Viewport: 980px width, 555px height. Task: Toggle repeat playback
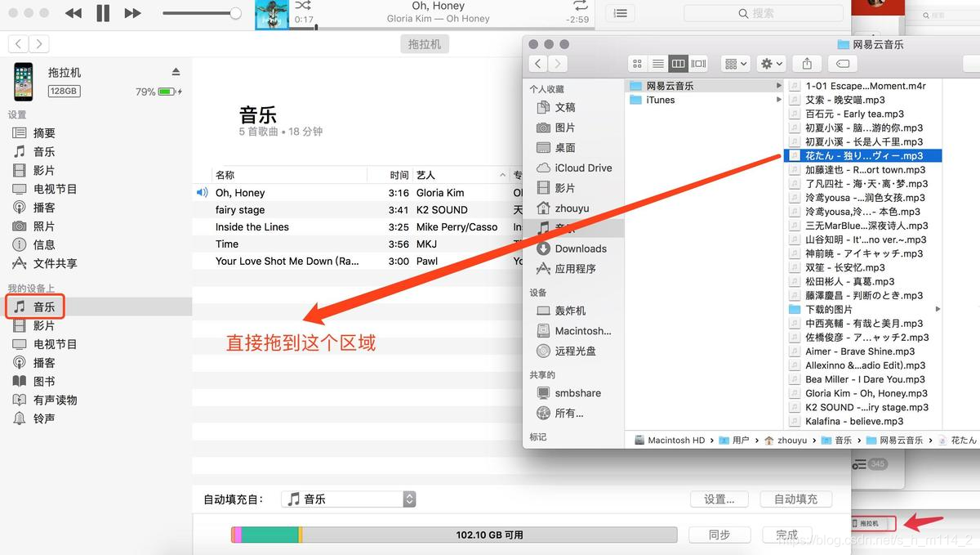click(x=580, y=6)
